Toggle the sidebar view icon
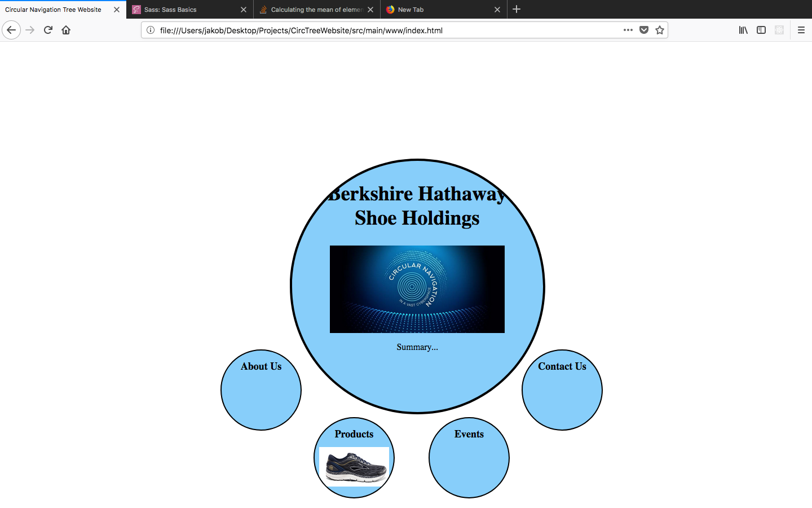812x508 pixels. 761,30
